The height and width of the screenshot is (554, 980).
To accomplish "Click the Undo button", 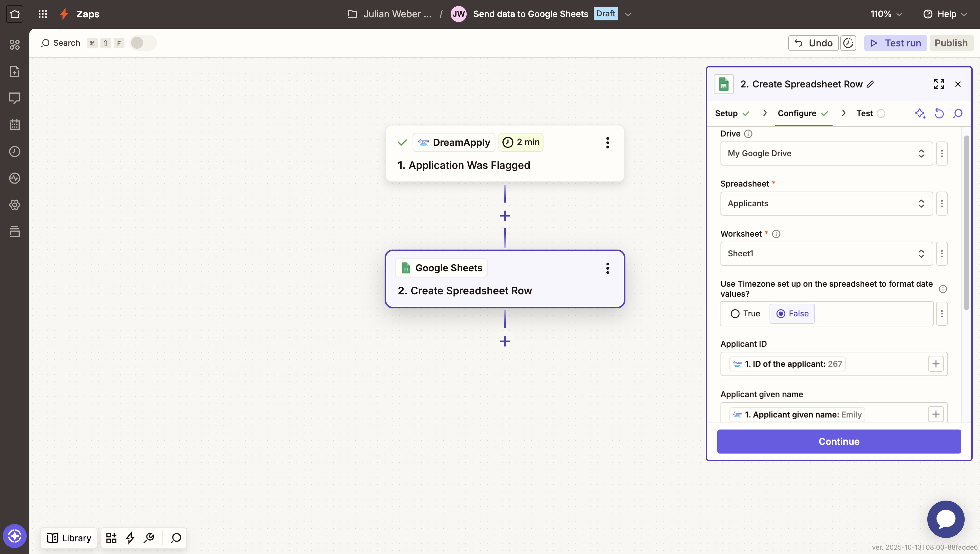I will coord(813,43).
